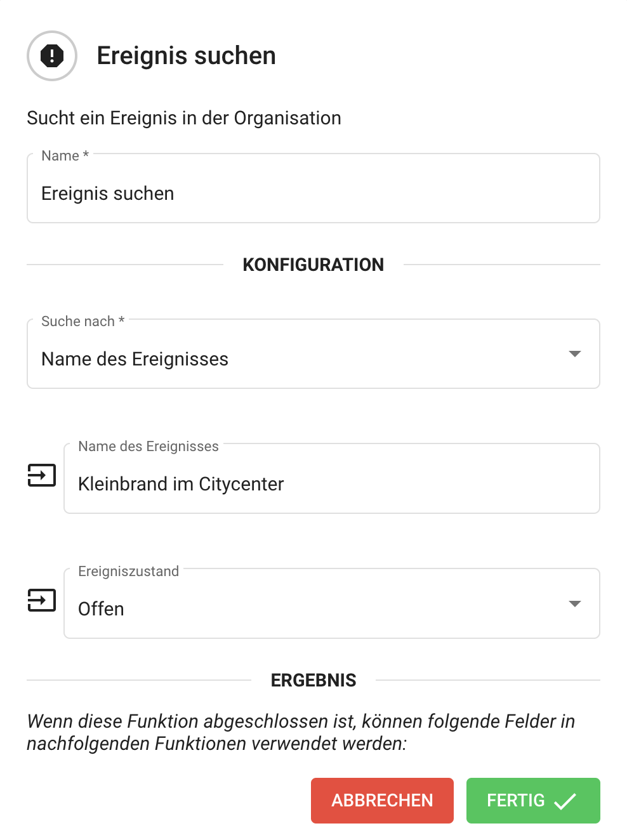The image size is (627, 840).
Task: Open the Ereigniszustand dropdown arrow
Action: tap(574, 604)
